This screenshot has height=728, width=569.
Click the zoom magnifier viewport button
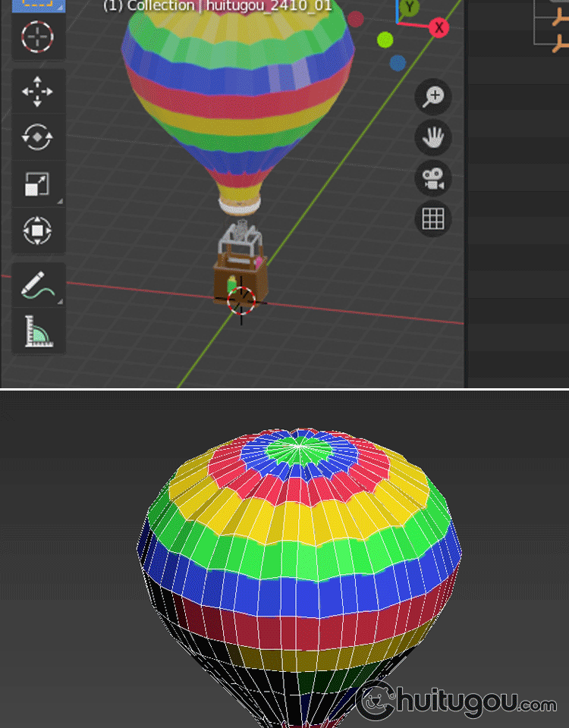pos(433,96)
